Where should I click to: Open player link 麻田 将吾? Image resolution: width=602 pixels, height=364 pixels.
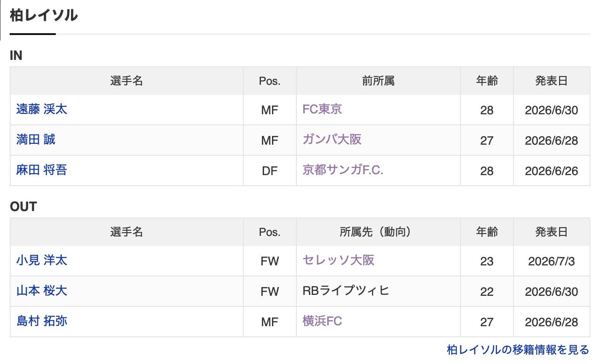tap(41, 170)
